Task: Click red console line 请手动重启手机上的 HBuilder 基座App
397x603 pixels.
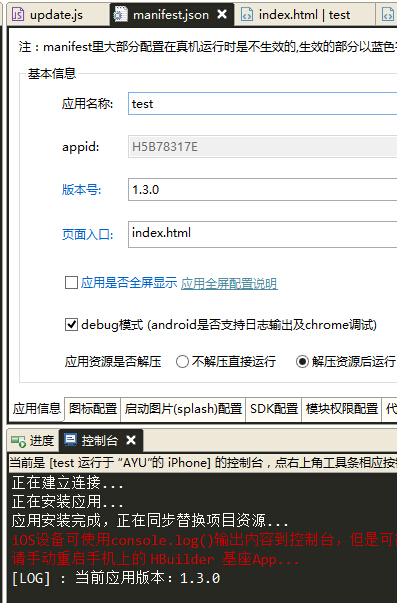Action: click(x=155, y=559)
